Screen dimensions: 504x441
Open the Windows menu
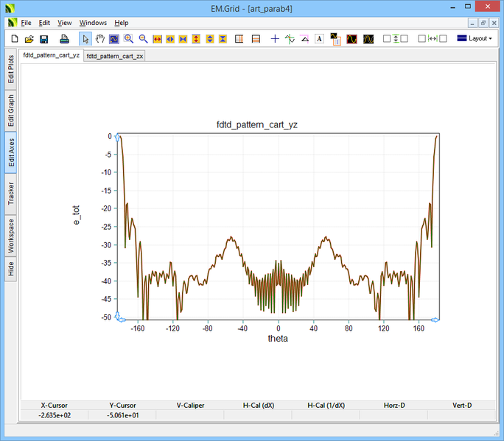coord(93,23)
